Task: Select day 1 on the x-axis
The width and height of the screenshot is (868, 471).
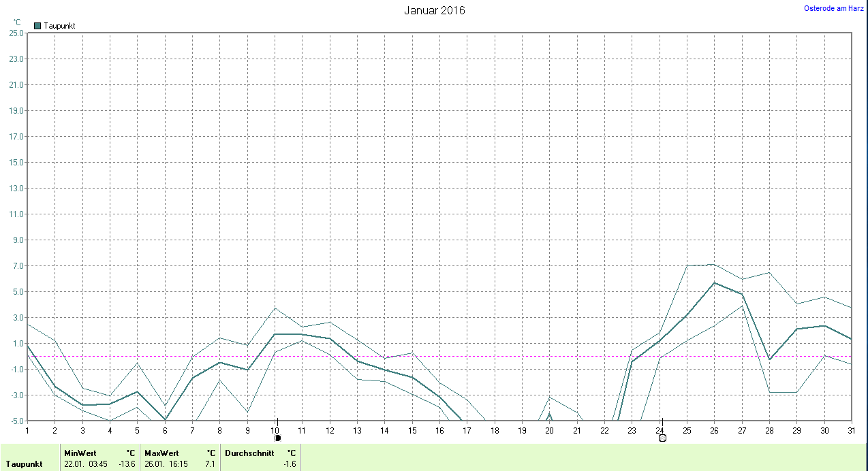Action: (x=27, y=430)
